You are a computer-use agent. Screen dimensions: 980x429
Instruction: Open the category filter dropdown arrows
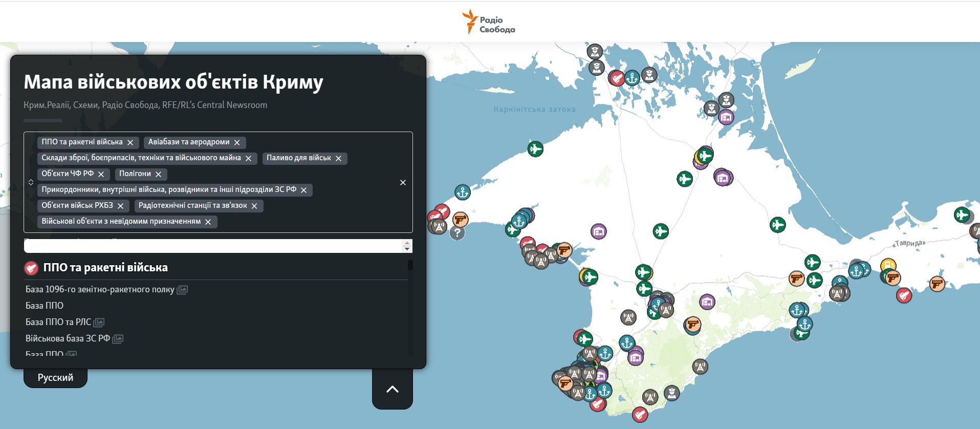31,182
